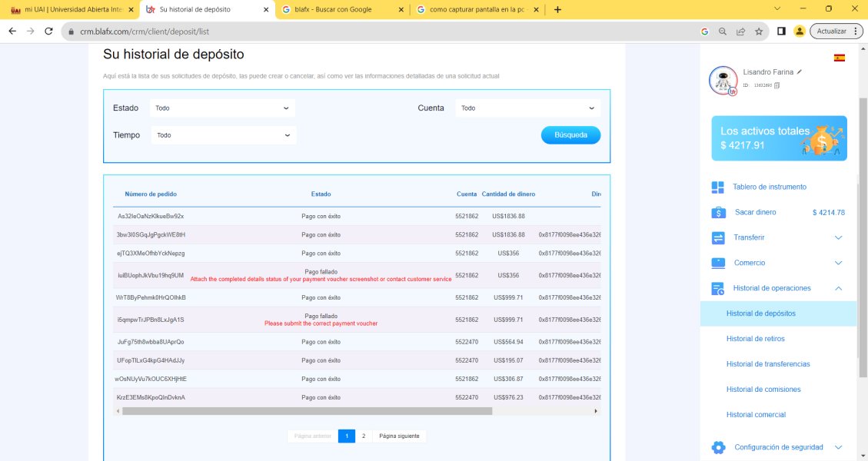Copy the user ID with the clipboard icon

coord(777,85)
